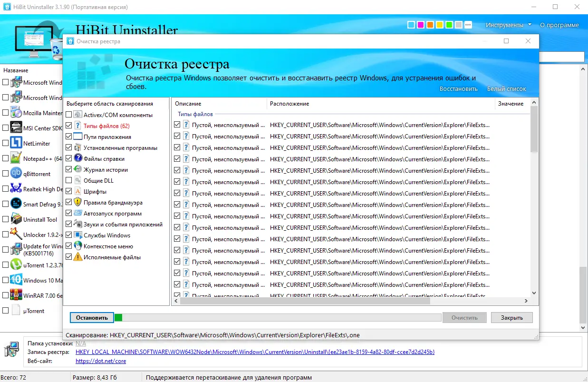Open the Белый список link
The width and height of the screenshot is (588, 382).
(x=507, y=89)
